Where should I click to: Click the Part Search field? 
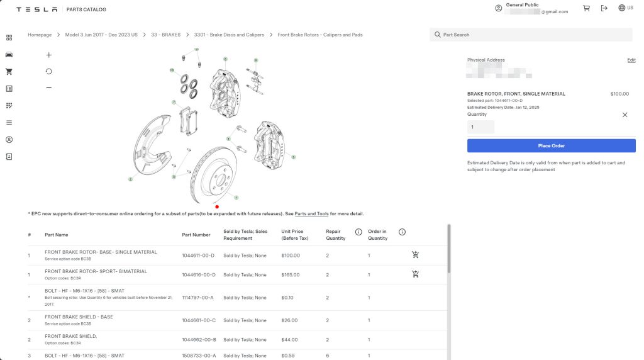531,35
